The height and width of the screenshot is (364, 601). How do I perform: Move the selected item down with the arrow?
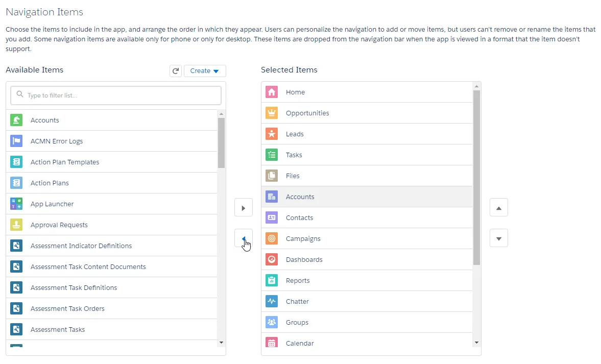click(x=499, y=238)
